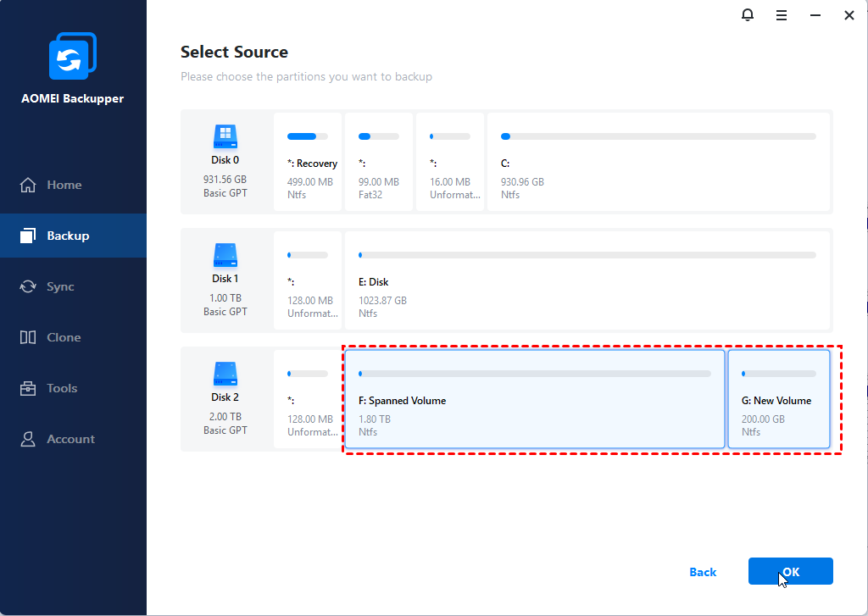Viewport: 868px width, 616px height.
Task: Open the Sync section
Action: 60,286
